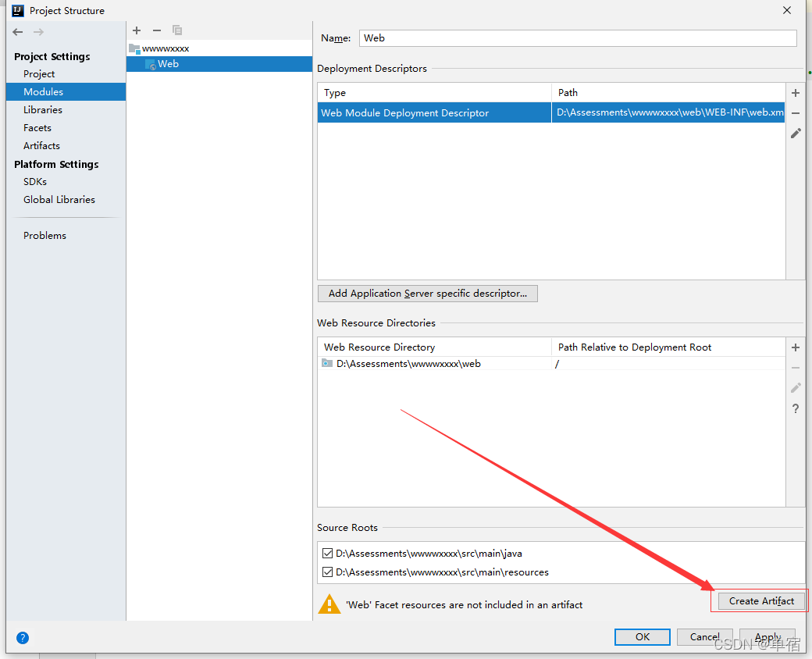Toggle src\main\resources source root checkbox
Viewport: 812px width, 659px height.
(327, 572)
